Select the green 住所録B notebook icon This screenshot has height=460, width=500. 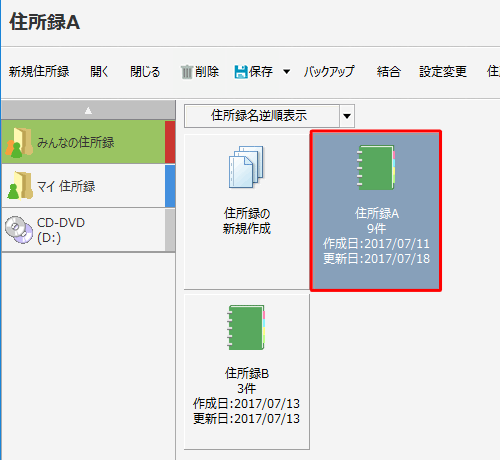246,327
